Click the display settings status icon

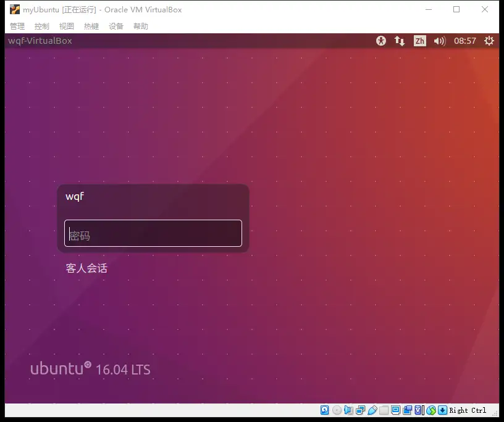coord(395,410)
